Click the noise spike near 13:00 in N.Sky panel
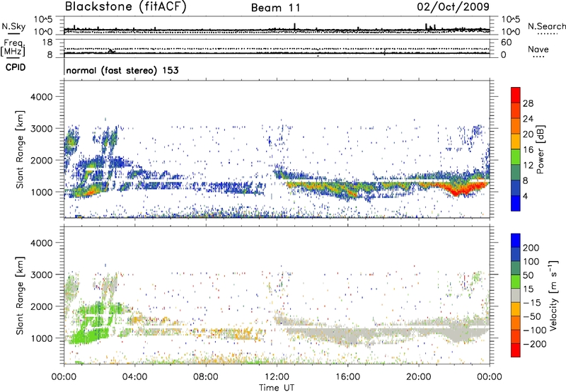The width and height of the screenshot is (566, 392). (294, 26)
